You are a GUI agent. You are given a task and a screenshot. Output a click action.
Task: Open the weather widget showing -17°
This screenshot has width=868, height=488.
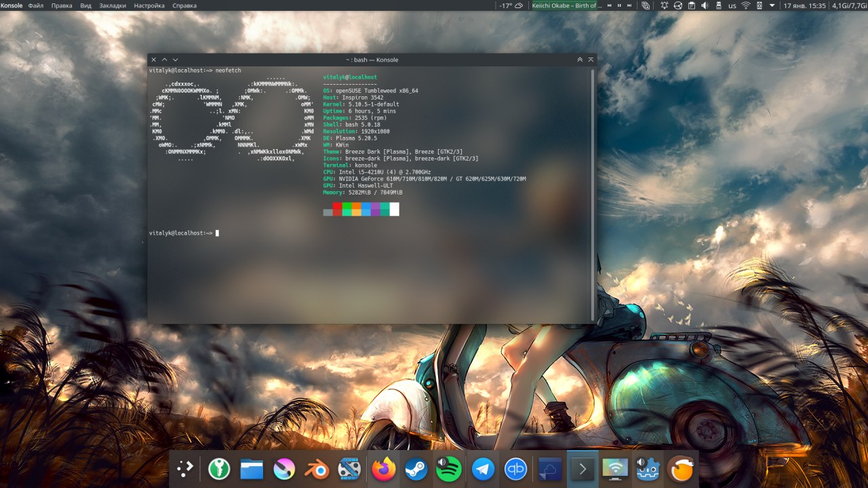pos(511,5)
